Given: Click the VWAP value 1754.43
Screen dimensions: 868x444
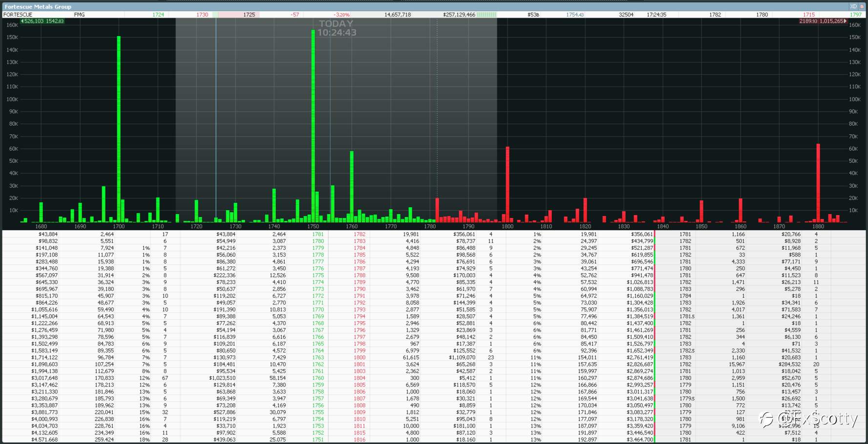Looking at the screenshot, I should 575,15.
